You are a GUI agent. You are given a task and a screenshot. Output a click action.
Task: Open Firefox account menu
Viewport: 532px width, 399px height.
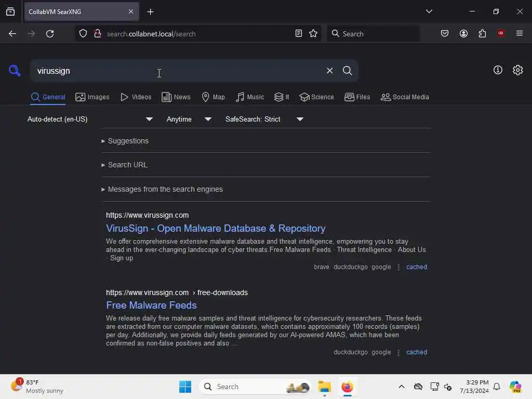pos(463,34)
